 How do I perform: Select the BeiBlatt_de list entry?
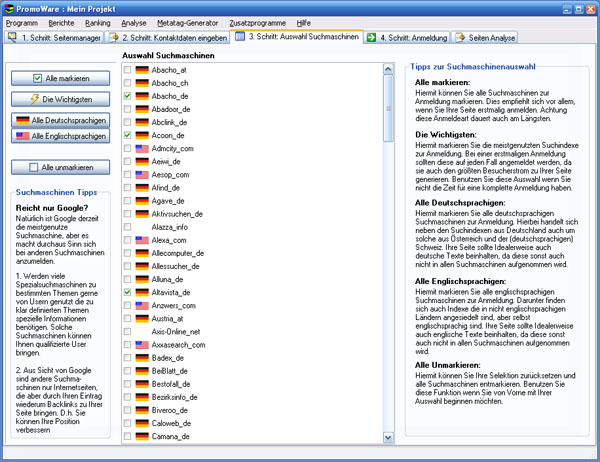[170, 371]
